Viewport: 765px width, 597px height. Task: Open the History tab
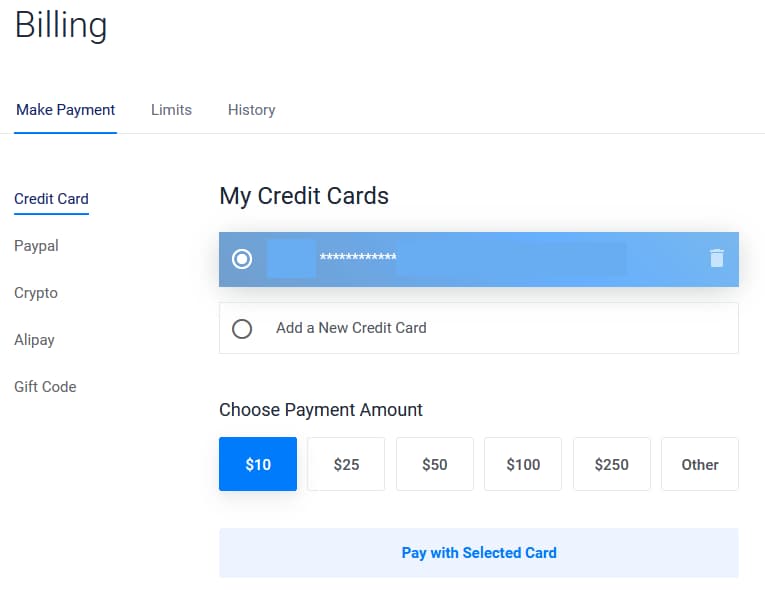[x=251, y=110]
